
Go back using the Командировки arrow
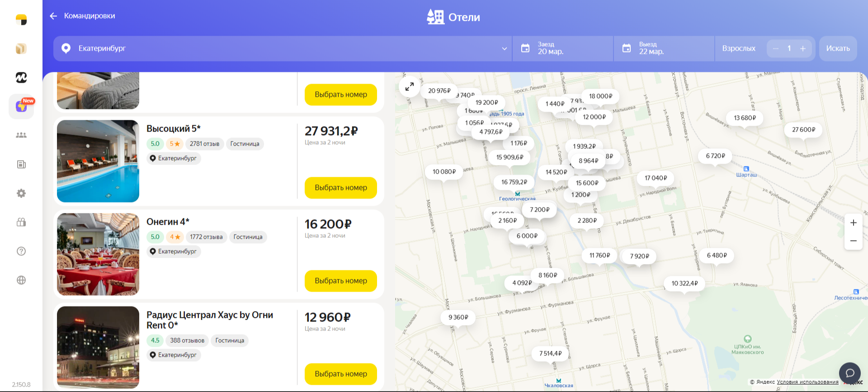point(53,16)
